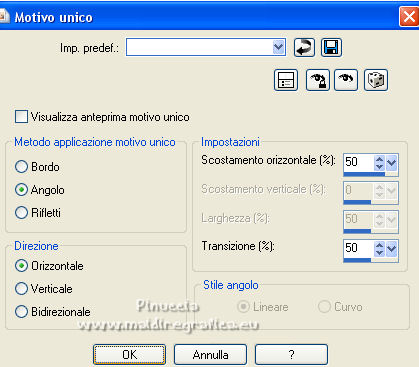Select the Bordo radio button
This screenshot has height=367, width=419.
[x=21, y=167]
